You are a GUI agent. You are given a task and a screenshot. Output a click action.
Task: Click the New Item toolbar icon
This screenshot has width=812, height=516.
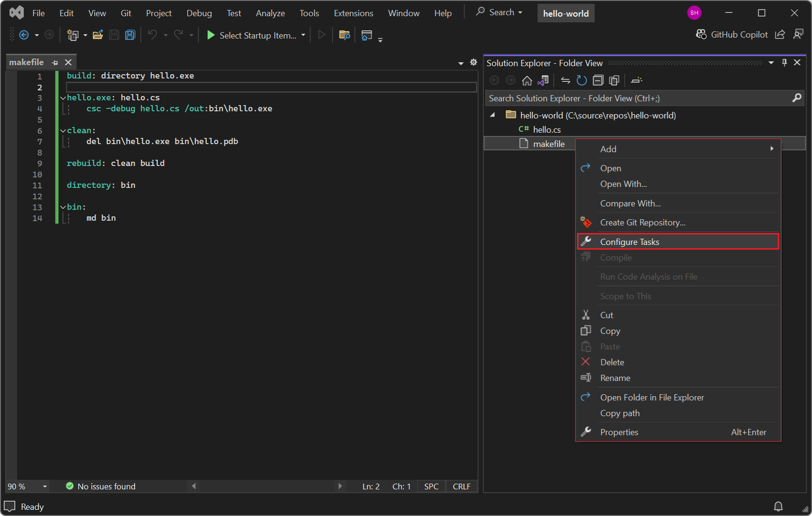[73, 35]
